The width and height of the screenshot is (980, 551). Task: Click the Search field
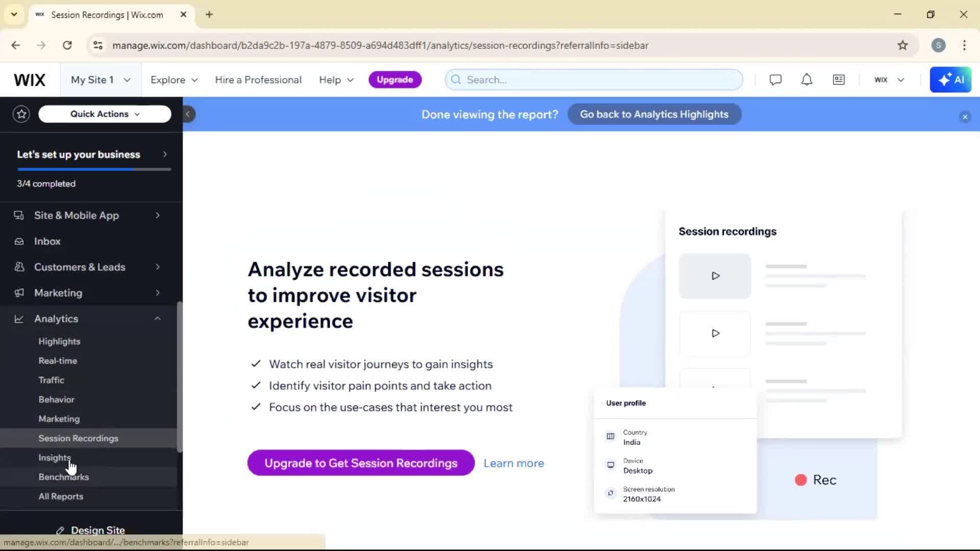pyautogui.click(x=594, y=80)
